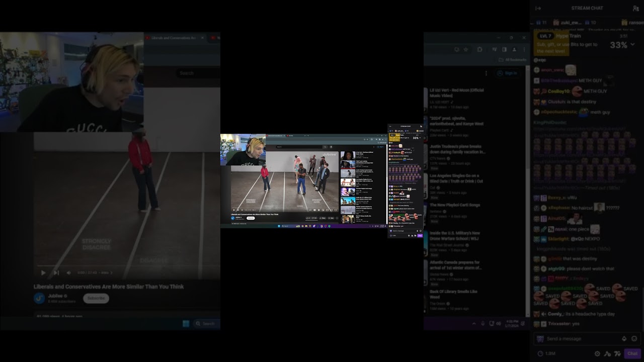Open YouTube three-dot settings menu beside Sign in
Viewport: 644px width, 362px height.
coord(486,73)
